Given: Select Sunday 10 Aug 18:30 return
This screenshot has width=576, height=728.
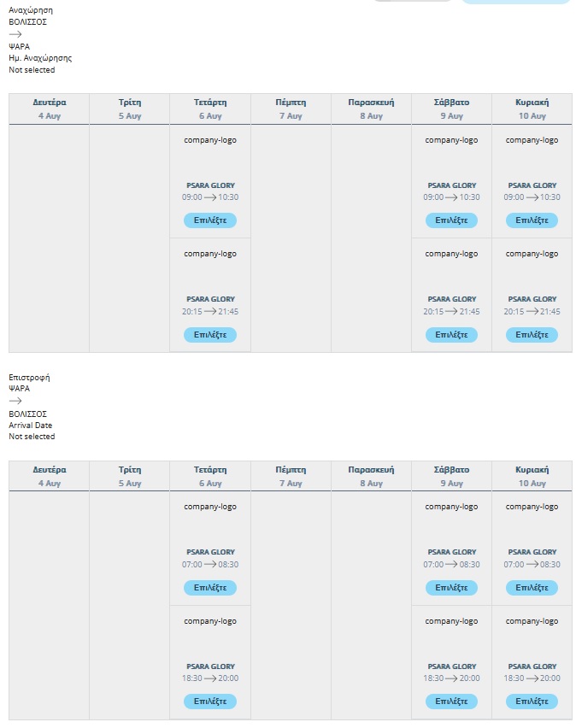Looking at the screenshot, I should (x=532, y=701).
